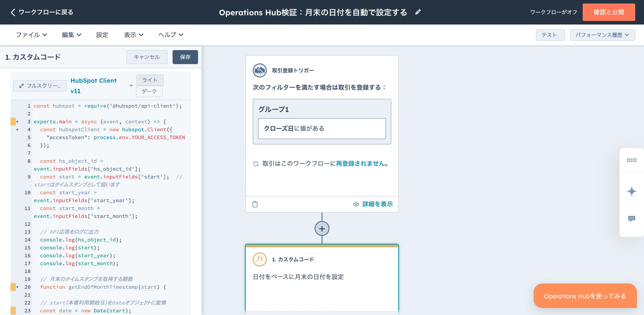Screen dimensions: 644x315
Task: Click the plus button to add action
Action: coord(322,229)
